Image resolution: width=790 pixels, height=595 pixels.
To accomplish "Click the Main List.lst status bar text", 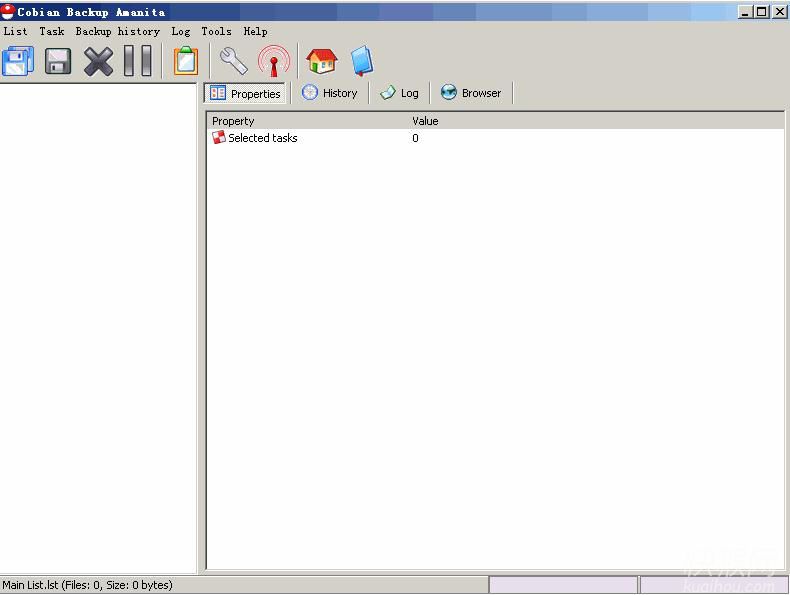I will (87, 585).
